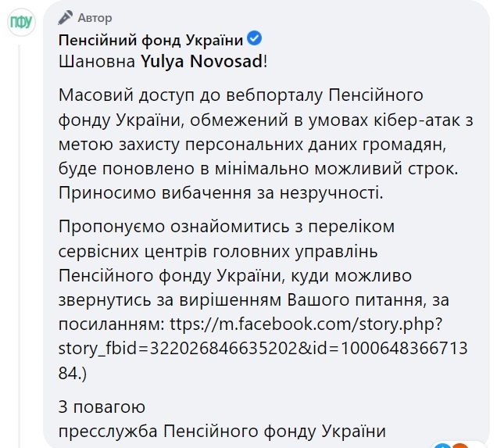Click the Шановна greeting word
The width and height of the screenshot is (504, 448).
(97, 61)
